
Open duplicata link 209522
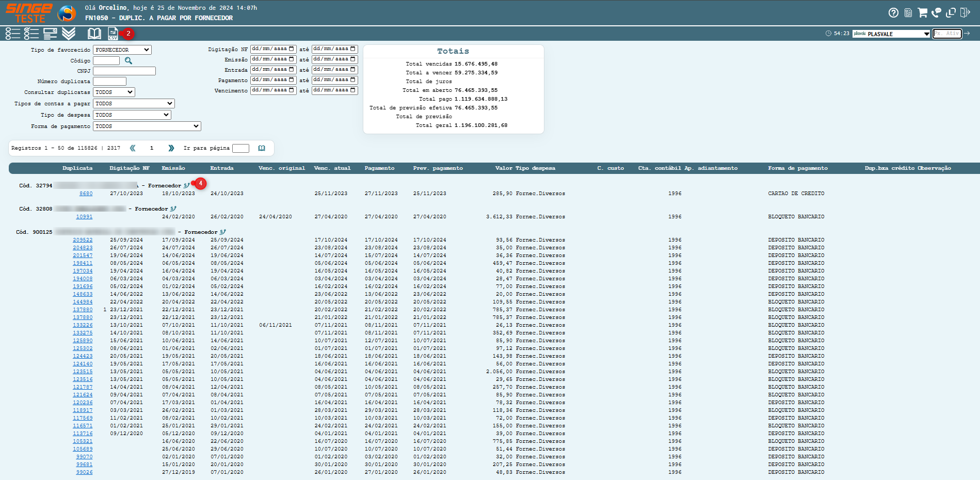[x=83, y=240]
